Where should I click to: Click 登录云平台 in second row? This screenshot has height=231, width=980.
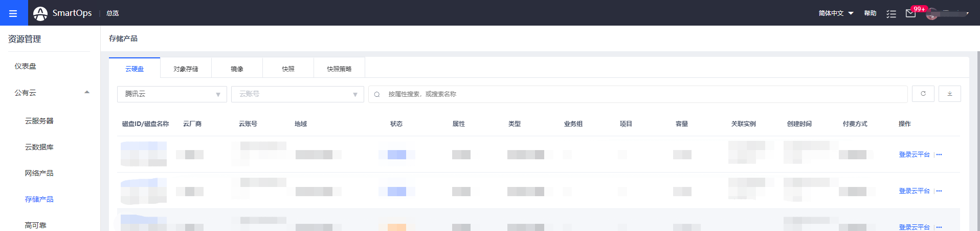click(x=915, y=191)
